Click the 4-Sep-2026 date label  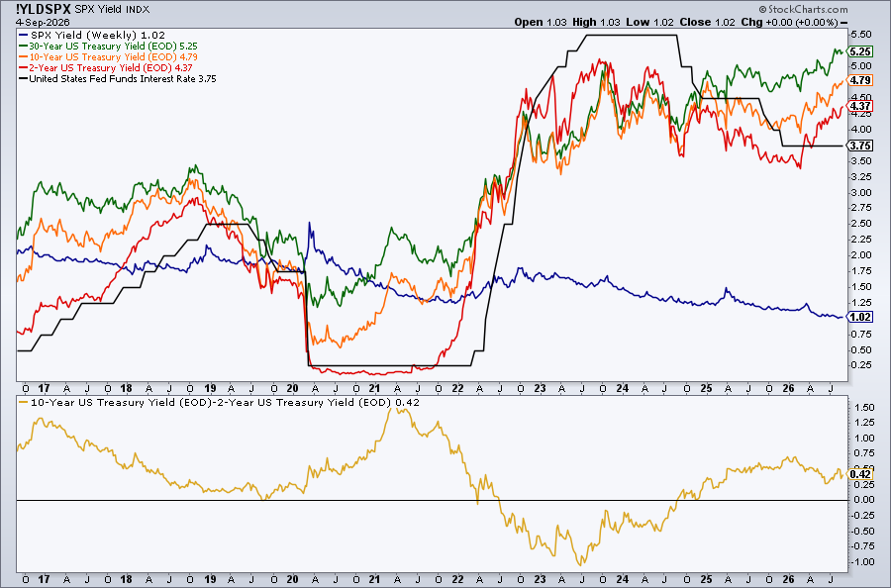click(43, 22)
